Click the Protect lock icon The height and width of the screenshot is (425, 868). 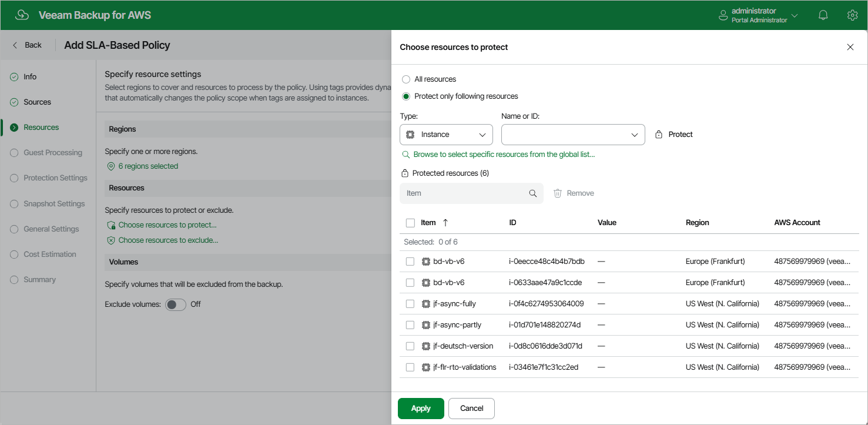(x=659, y=135)
